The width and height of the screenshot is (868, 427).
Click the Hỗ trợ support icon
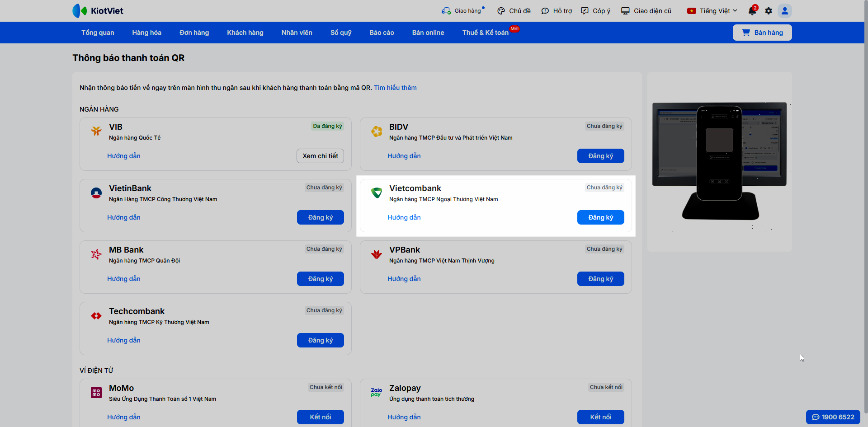[545, 11]
